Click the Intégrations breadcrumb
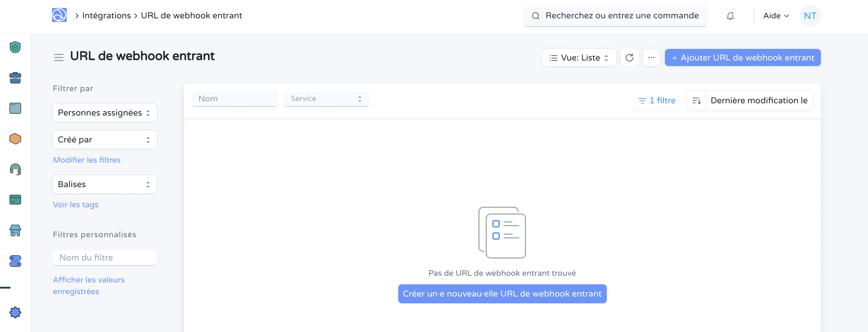868x332 pixels. click(x=106, y=16)
